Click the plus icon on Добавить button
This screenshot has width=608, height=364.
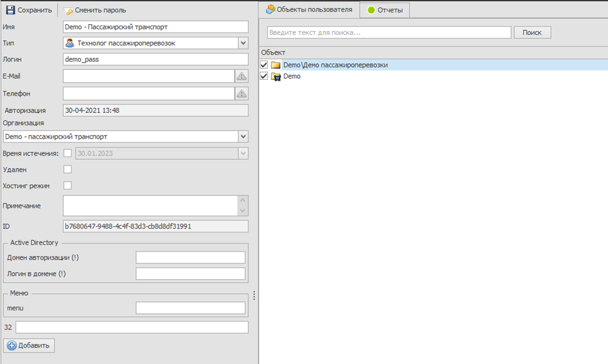pyautogui.click(x=12, y=346)
